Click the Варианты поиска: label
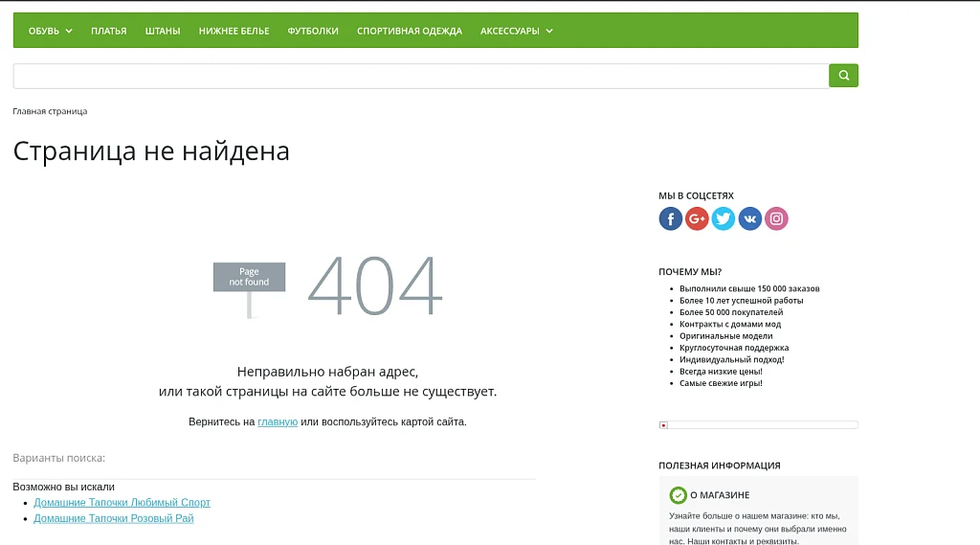980x545 pixels. tap(58, 458)
